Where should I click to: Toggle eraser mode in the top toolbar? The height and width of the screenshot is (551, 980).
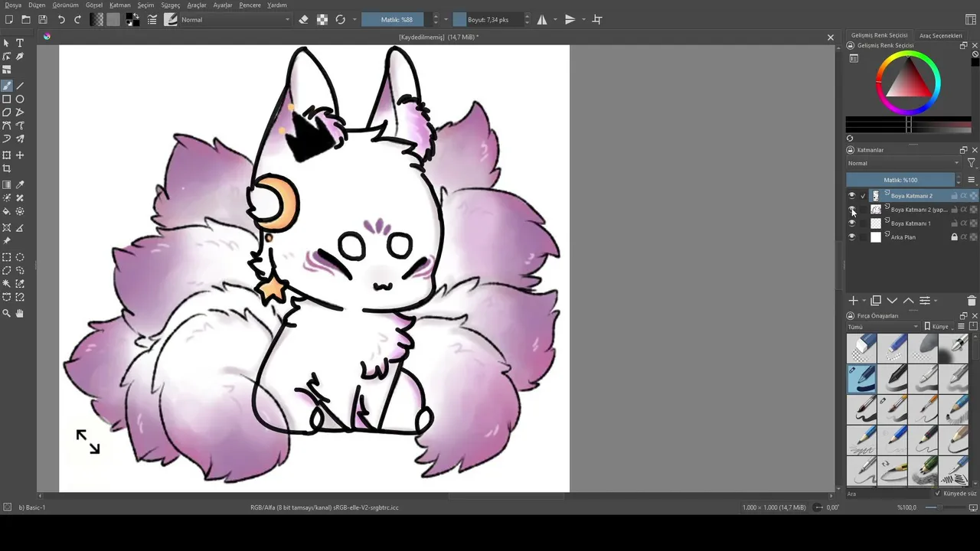click(x=303, y=19)
